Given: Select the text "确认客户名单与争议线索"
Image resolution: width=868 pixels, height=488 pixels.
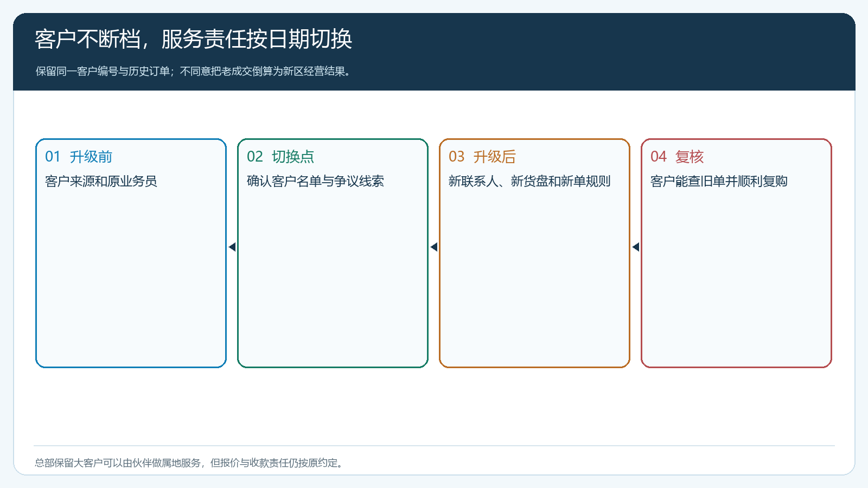Looking at the screenshot, I should 315,181.
